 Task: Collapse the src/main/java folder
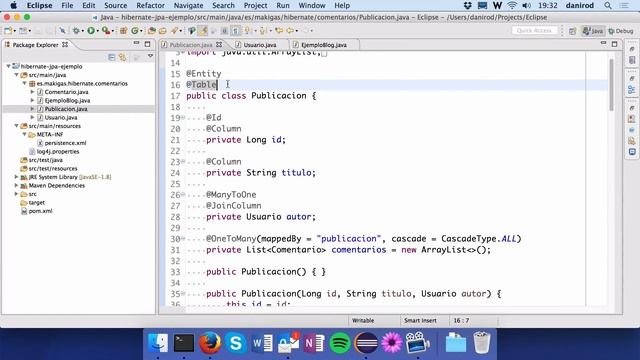click(16, 75)
